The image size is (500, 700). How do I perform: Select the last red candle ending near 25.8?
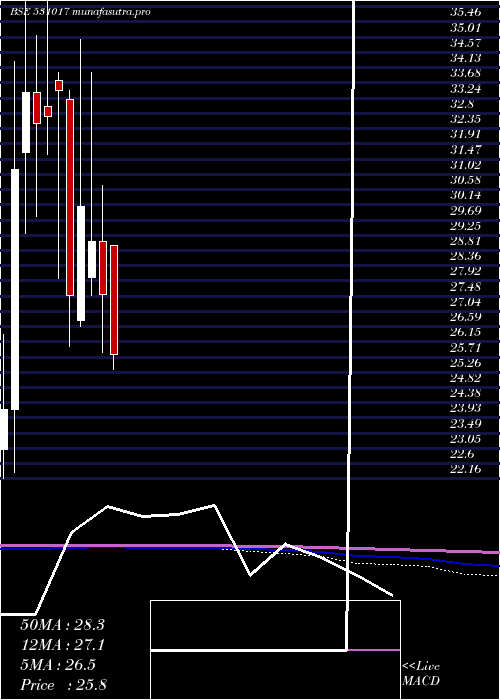(x=114, y=300)
